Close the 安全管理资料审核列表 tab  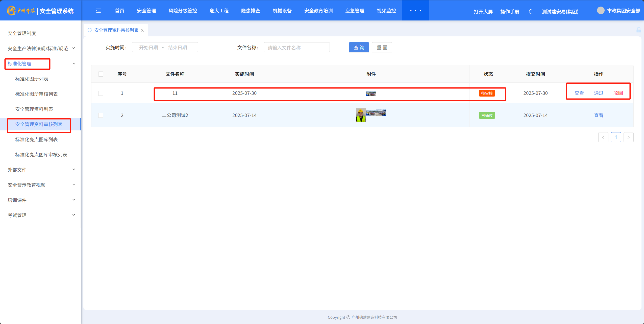pyautogui.click(x=142, y=30)
